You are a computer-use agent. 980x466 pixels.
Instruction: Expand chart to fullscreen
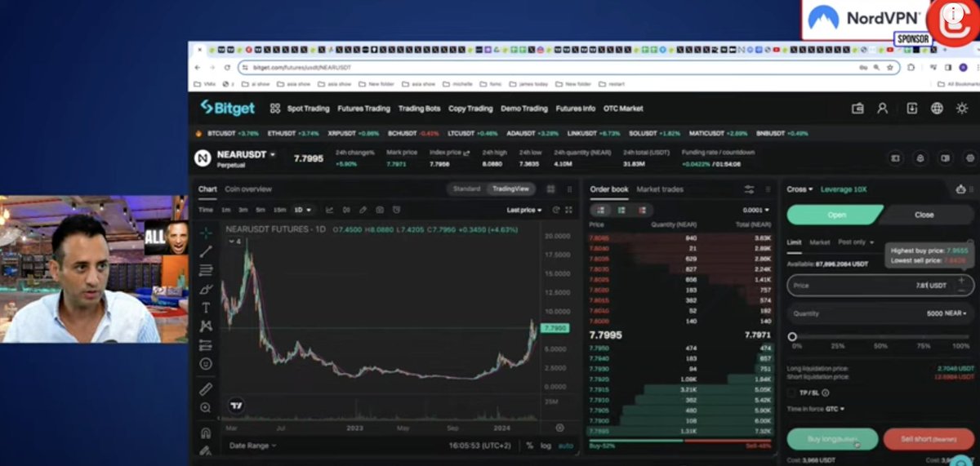[568, 210]
